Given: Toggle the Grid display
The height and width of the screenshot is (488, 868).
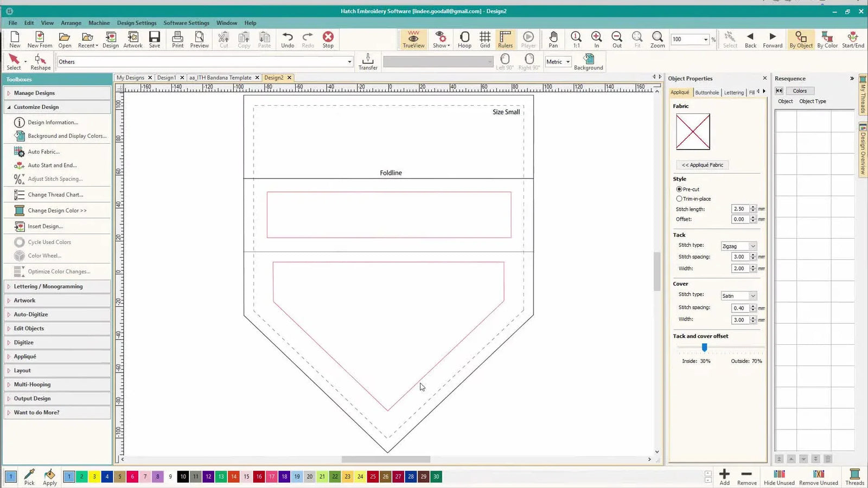Looking at the screenshot, I should tap(485, 40).
